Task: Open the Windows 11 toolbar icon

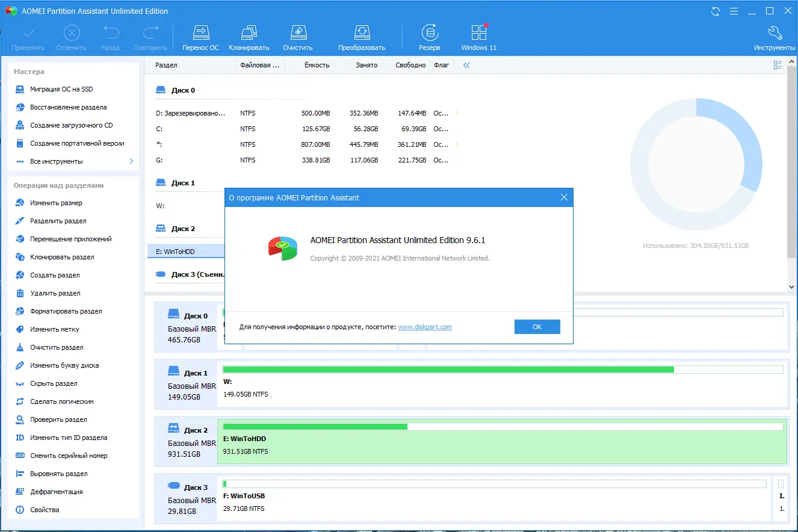Action: click(x=478, y=36)
